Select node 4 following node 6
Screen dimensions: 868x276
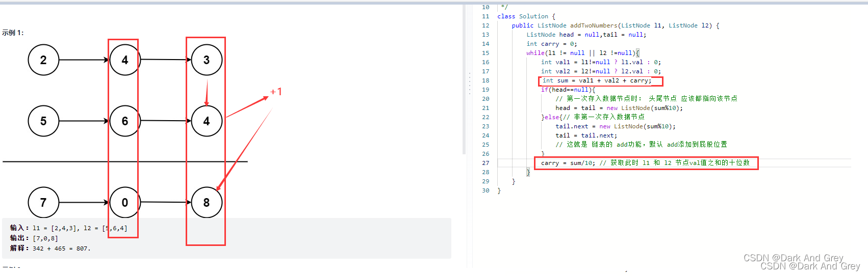[207, 121]
